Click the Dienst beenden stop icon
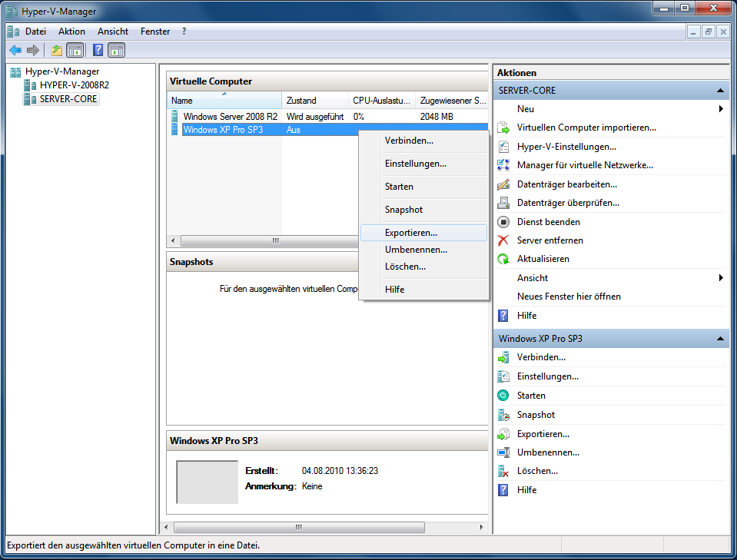 pyautogui.click(x=503, y=222)
